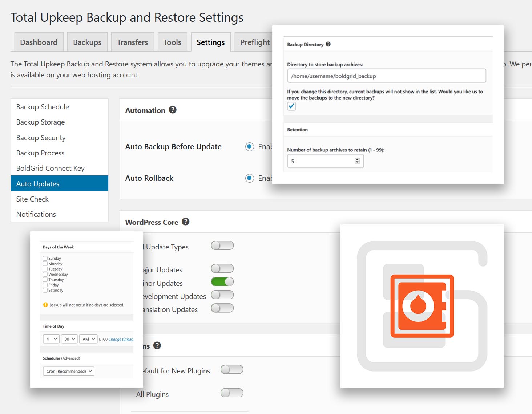Check the Monday checkbox
The height and width of the screenshot is (414, 532).
(x=45, y=264)
